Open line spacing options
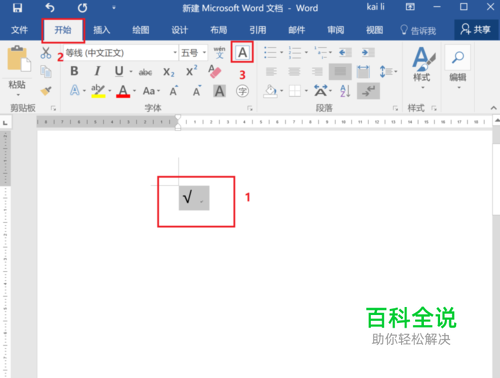 point(388,71)
